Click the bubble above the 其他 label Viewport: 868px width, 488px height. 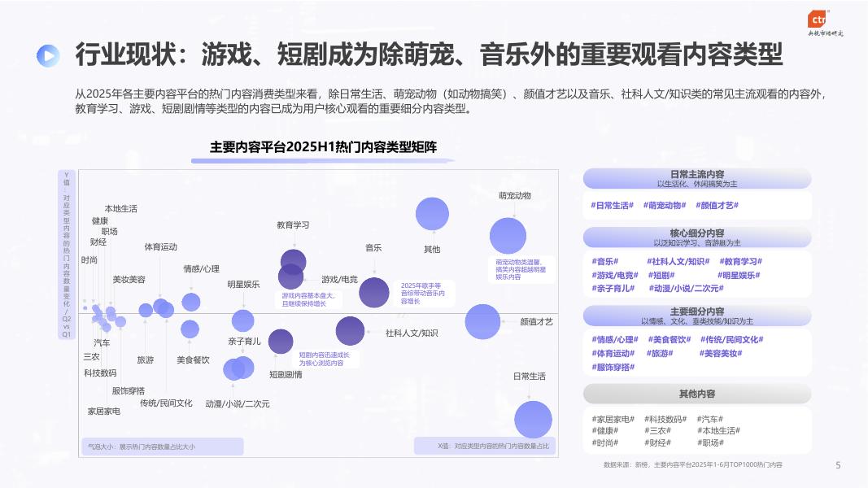[x=432, y=214]
